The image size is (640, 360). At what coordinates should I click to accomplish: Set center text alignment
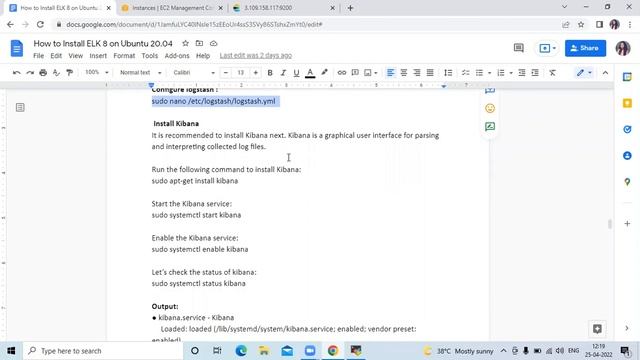(x=404, y=73)
